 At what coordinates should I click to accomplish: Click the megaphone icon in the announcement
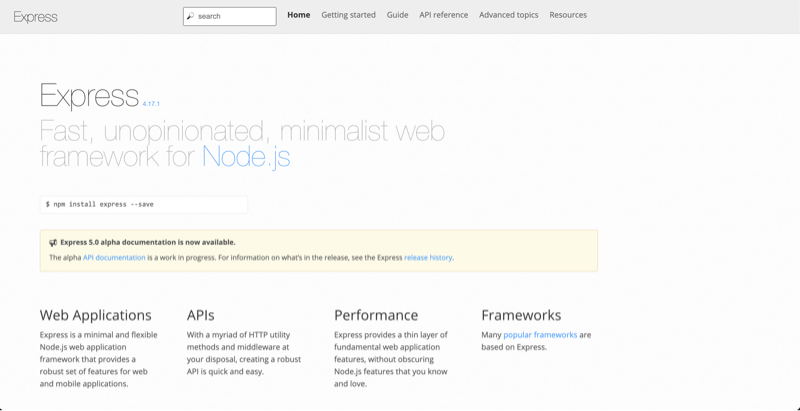pyautogui.click(x=53, y=242)
